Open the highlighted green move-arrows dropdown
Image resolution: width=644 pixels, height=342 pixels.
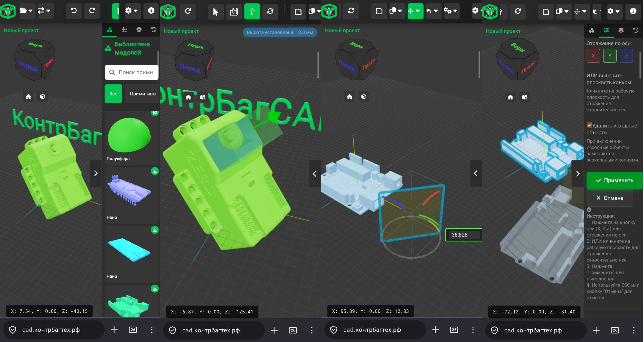(x=415, y=11)
